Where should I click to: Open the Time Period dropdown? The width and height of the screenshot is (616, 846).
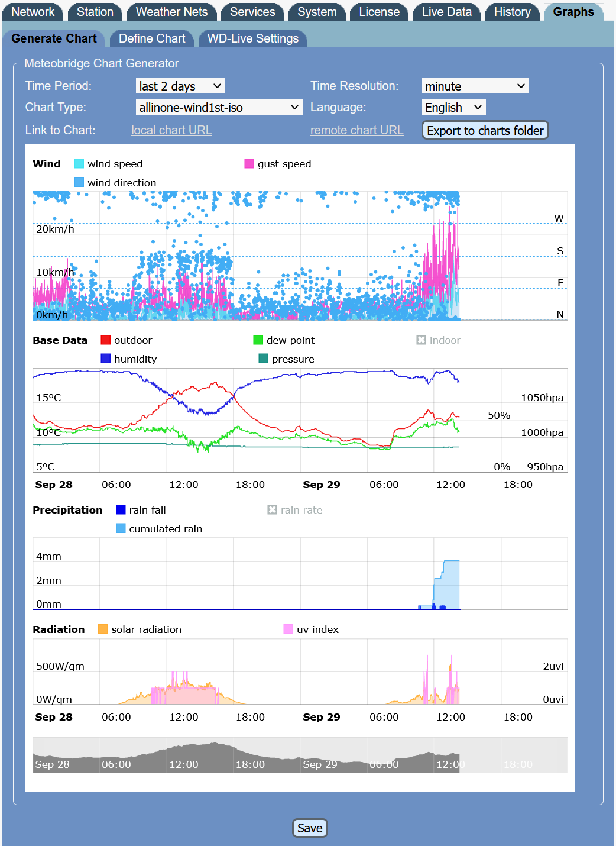pyautogui.click(x=180, y=86)
